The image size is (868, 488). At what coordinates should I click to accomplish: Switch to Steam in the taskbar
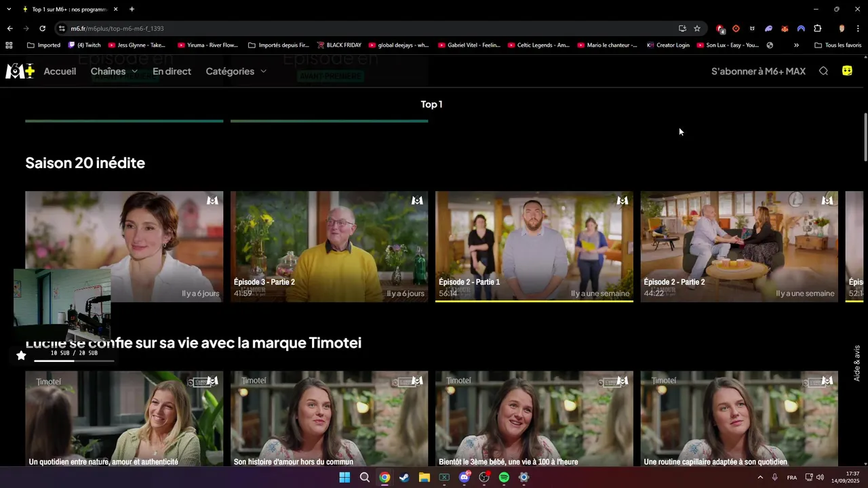(x=404, y=477)
